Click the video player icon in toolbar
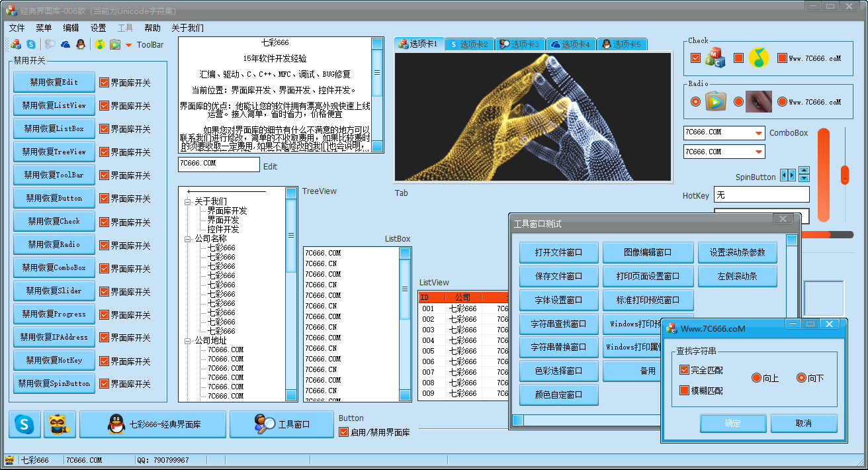Viewport: 868px width, 470px height. click(x=115, y=45)
